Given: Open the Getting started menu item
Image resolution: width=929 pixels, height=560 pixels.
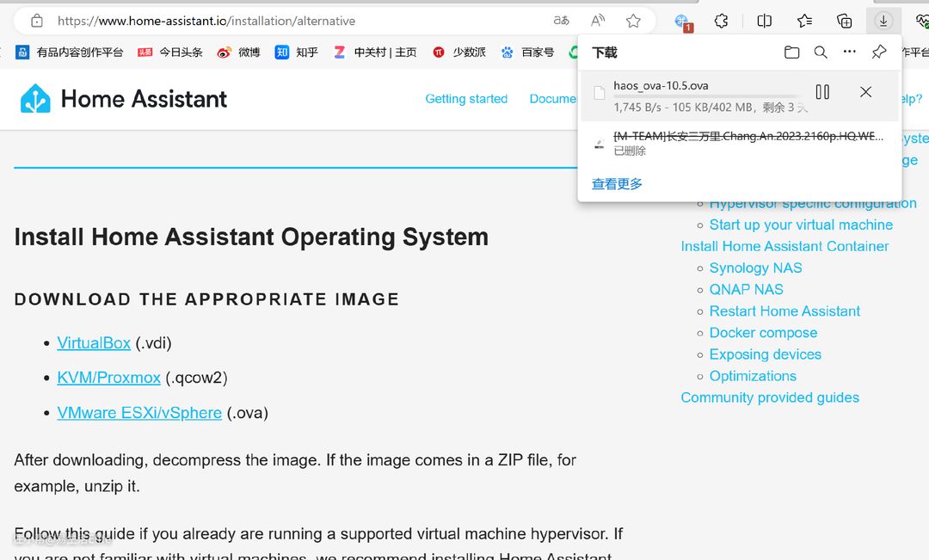Looking at the screenshot, I should click(466, 99).
